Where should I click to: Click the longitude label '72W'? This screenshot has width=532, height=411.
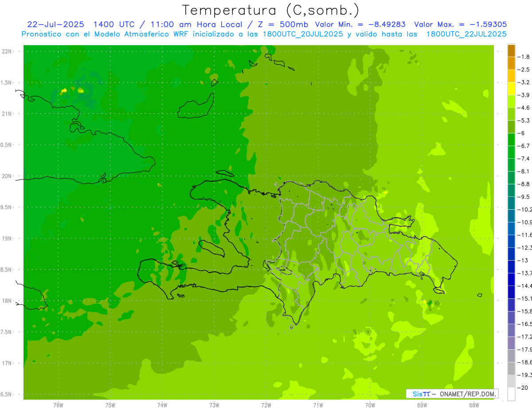pos(266,405)
